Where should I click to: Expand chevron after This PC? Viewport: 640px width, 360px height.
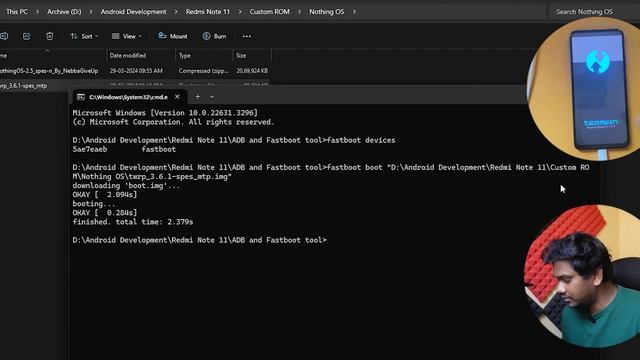pyautogui.click(x=37, y=12)
